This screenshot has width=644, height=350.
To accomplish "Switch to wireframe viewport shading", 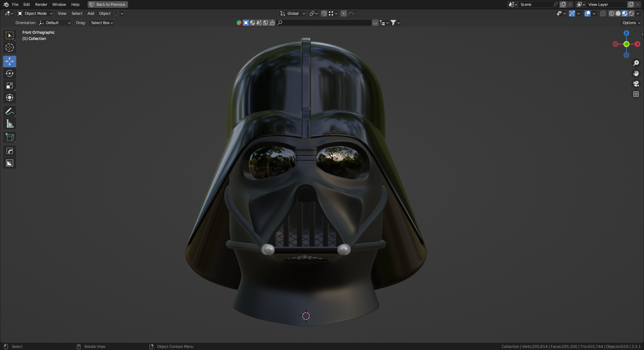I will 612,13.
